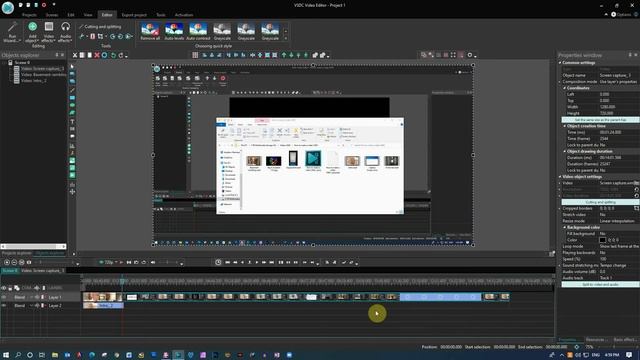Image resolution: width=640 pixels, height=360 pixels.
Task: Click the play button in timeline toolbar
Action: pos(257,262)
